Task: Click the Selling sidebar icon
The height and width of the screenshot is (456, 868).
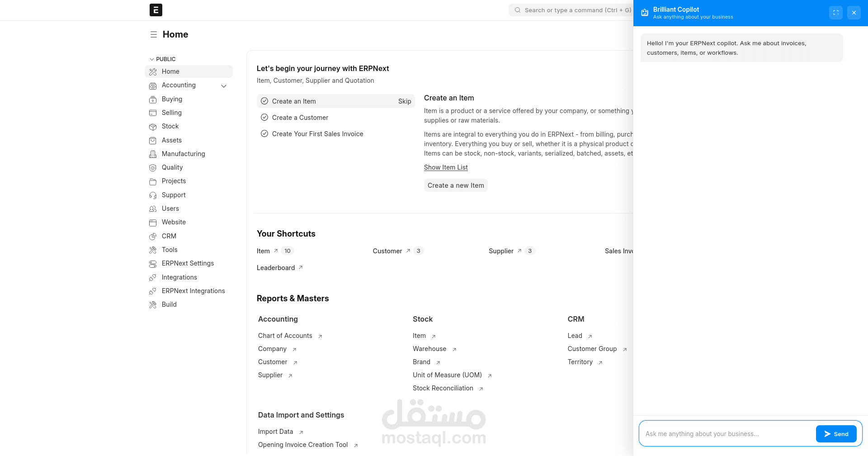Action: [153, 113]
